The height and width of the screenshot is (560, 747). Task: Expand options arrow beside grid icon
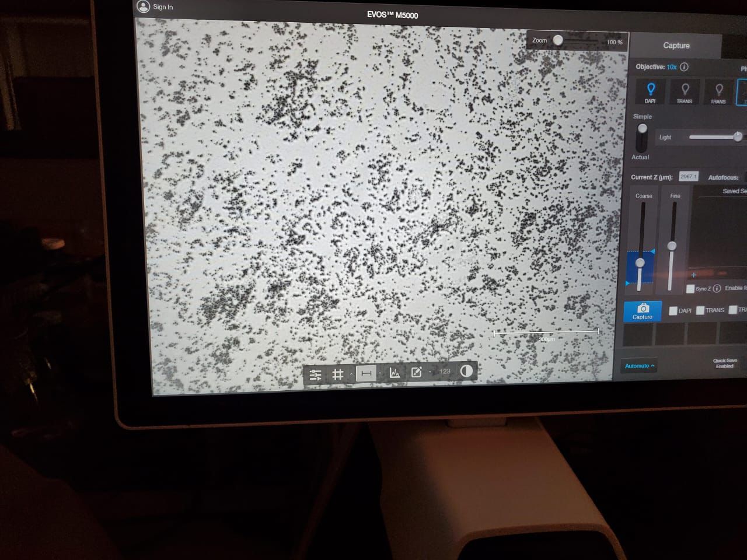coord(351,374)
